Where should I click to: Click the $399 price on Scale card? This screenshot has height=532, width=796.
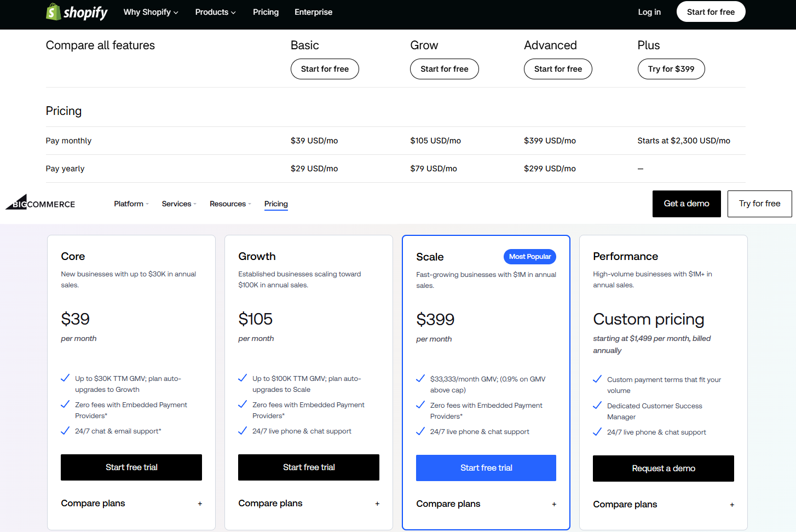click(435, 320)
